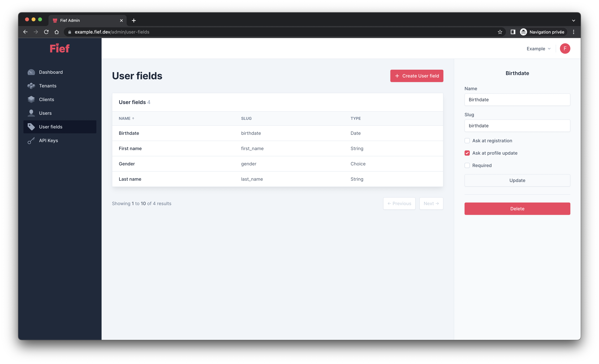Open the Users page
Screen dimensions: 599x364
60,113
